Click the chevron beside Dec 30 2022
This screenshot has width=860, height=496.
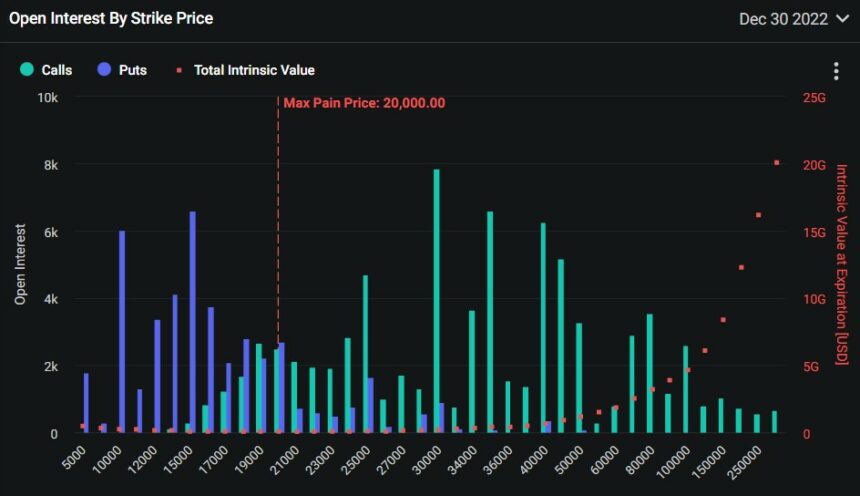[x=841, y=19]
